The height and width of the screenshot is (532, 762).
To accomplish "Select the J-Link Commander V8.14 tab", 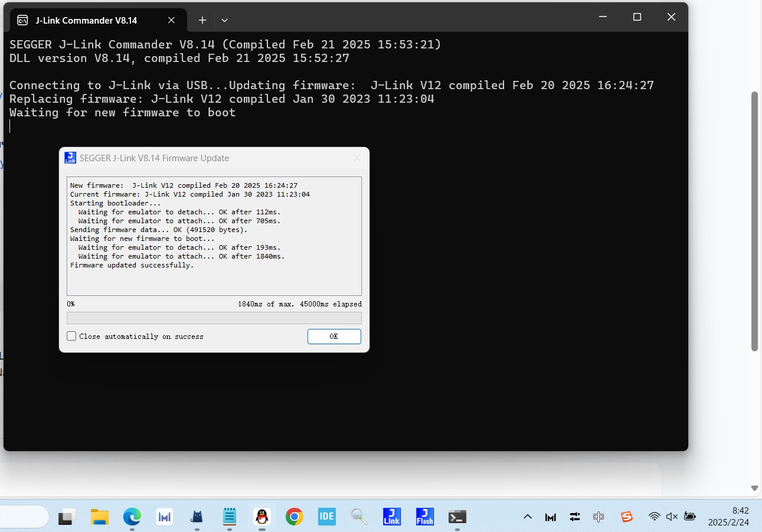I will [x=97, y=20].
